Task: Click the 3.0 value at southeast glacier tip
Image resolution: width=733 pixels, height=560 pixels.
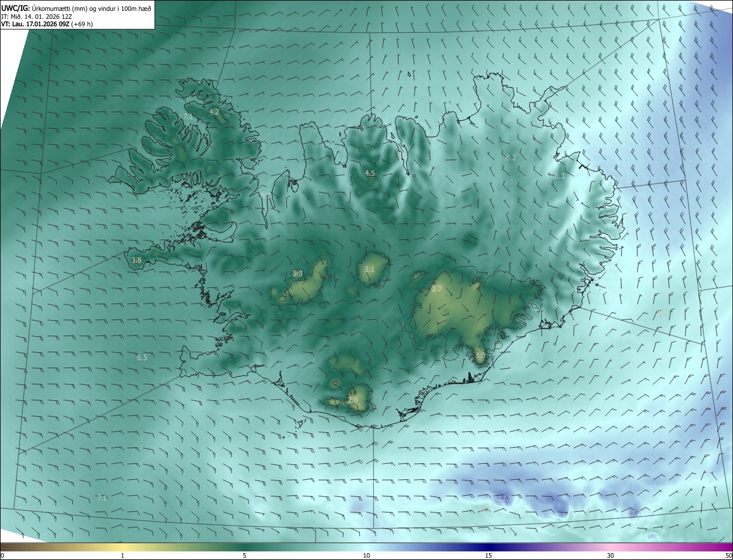Action: coord(480,356)
